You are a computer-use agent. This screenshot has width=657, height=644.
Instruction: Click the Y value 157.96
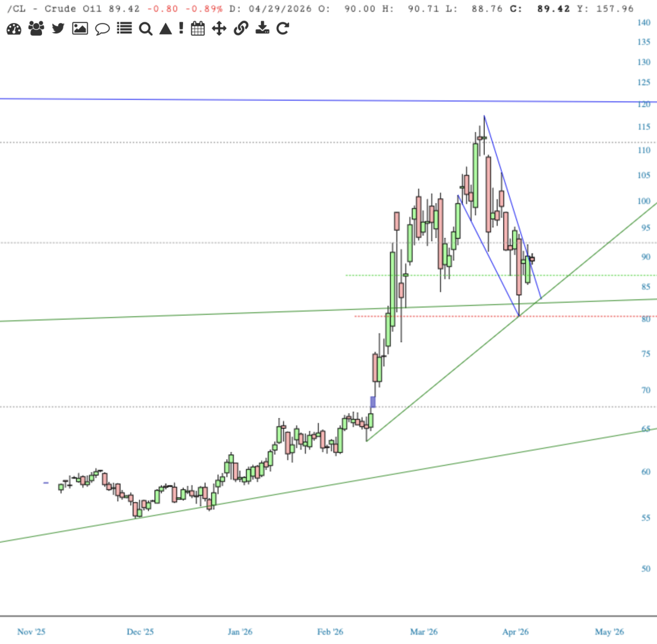pyautogui.click(x=614, y=9)
